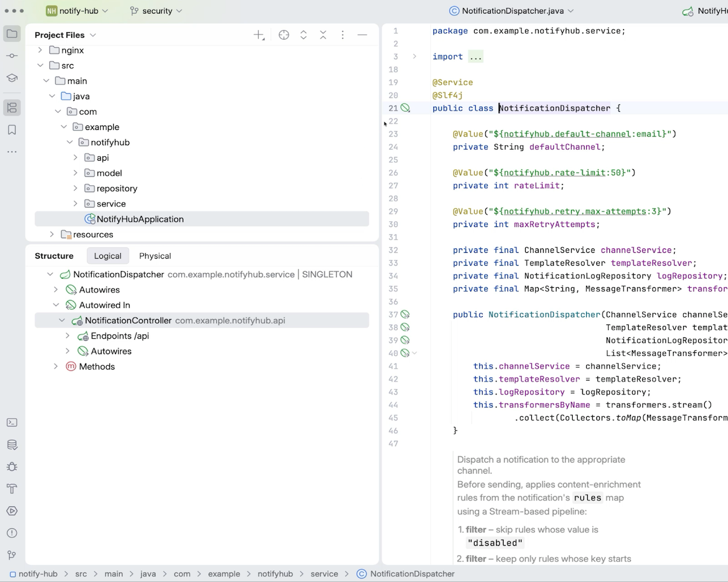Open the Services run icon in sidebar

(12, 511)
